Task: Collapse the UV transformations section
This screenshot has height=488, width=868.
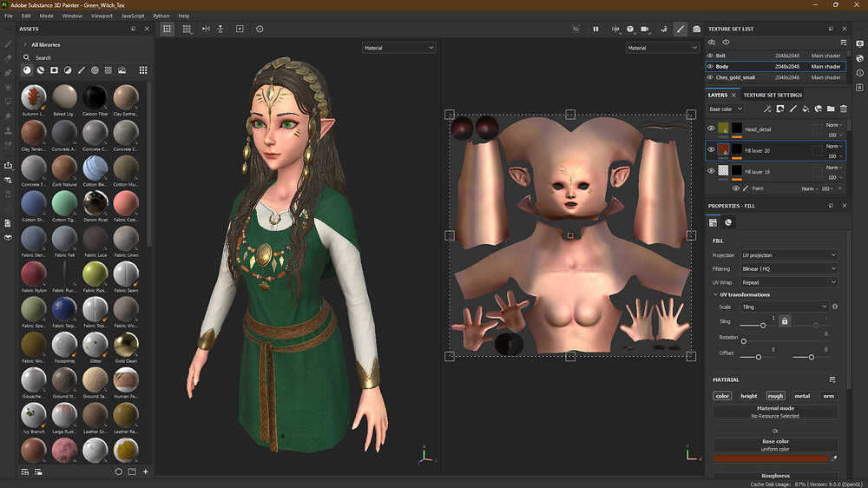Action: [715, 294]
